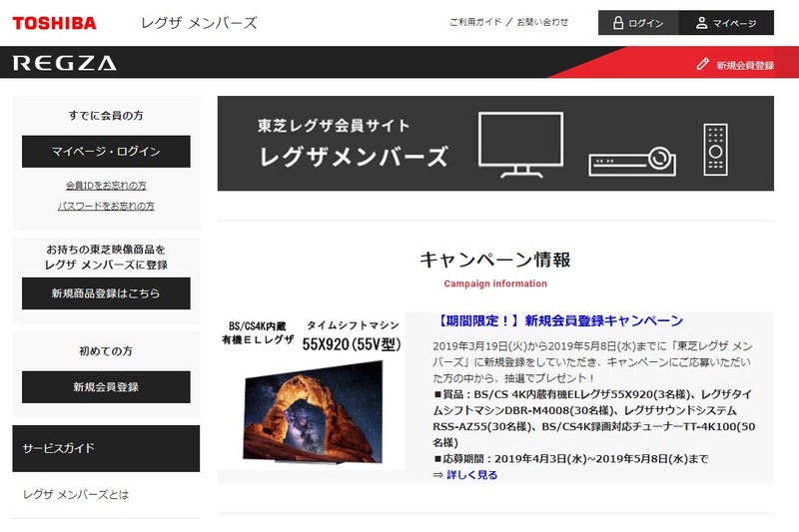The image size is (799, 532).
Task: Click the タイムシフトマシン caption
Action: tap(353, 325)
